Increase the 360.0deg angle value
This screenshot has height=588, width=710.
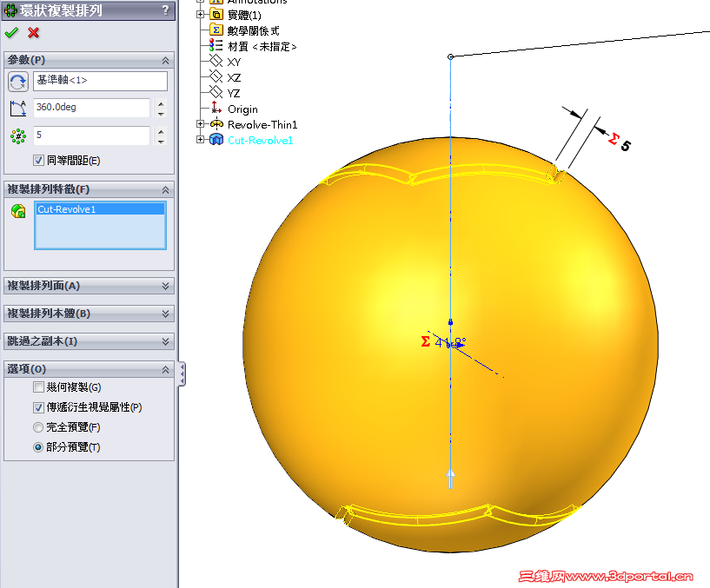point(161,103)
